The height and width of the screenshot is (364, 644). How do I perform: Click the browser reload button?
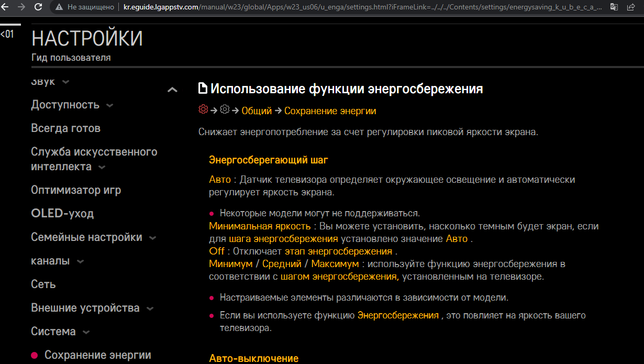click(38, 7)
